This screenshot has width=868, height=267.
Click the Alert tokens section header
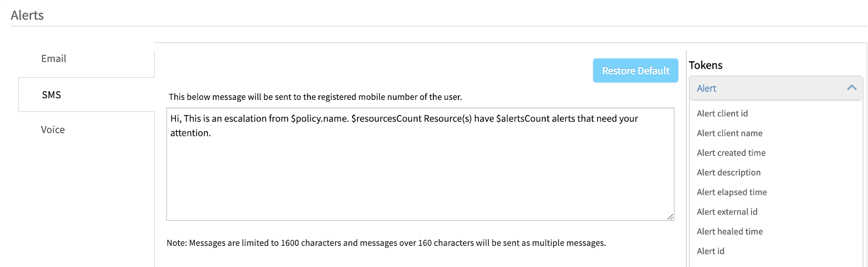706,88
